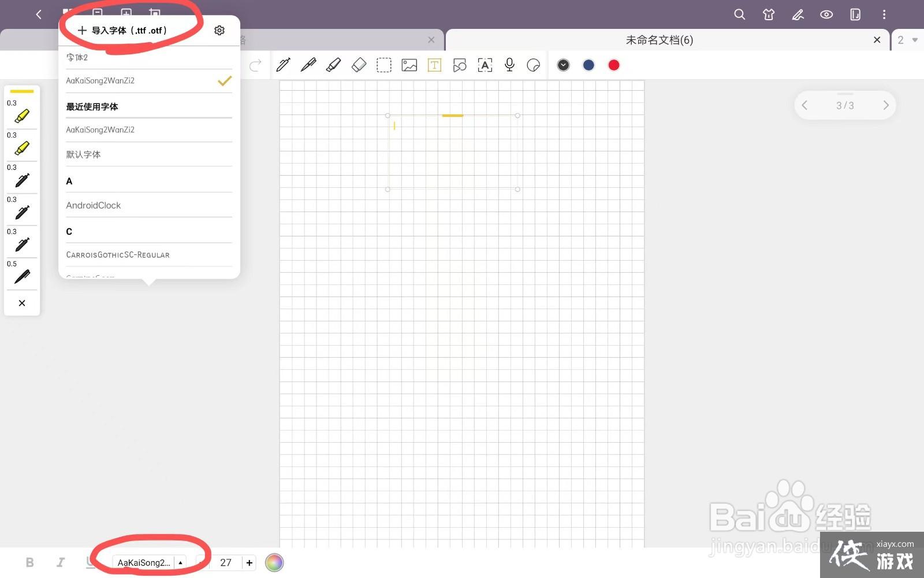This screenshot has width=924, height=578.
Task: Choose the AndroidClock font
Action: [149, 205]
